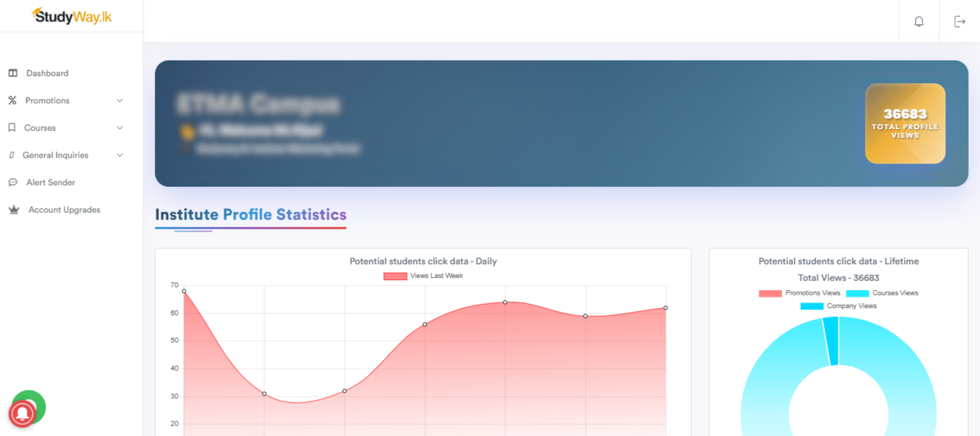Select Alert Sender from the sidebar menu
Image resolution: width=980 pixels, height=436 pixels.
tap(50, 182)
